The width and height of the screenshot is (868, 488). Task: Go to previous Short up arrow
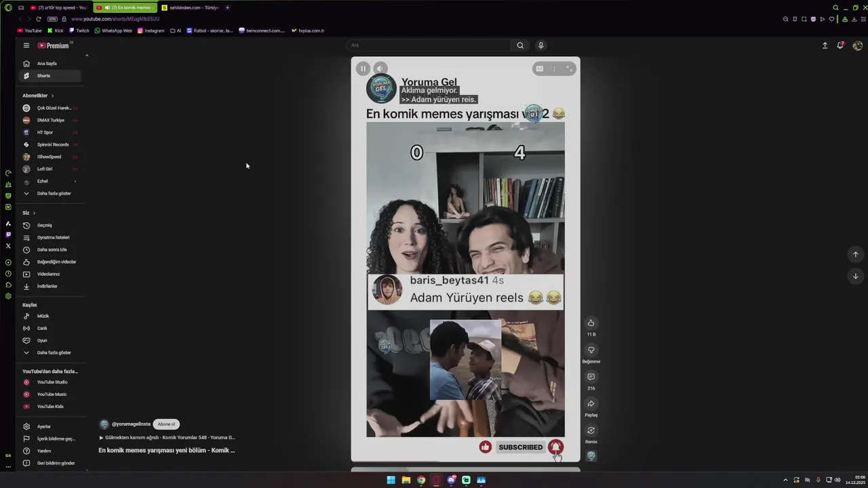(855, 254)
